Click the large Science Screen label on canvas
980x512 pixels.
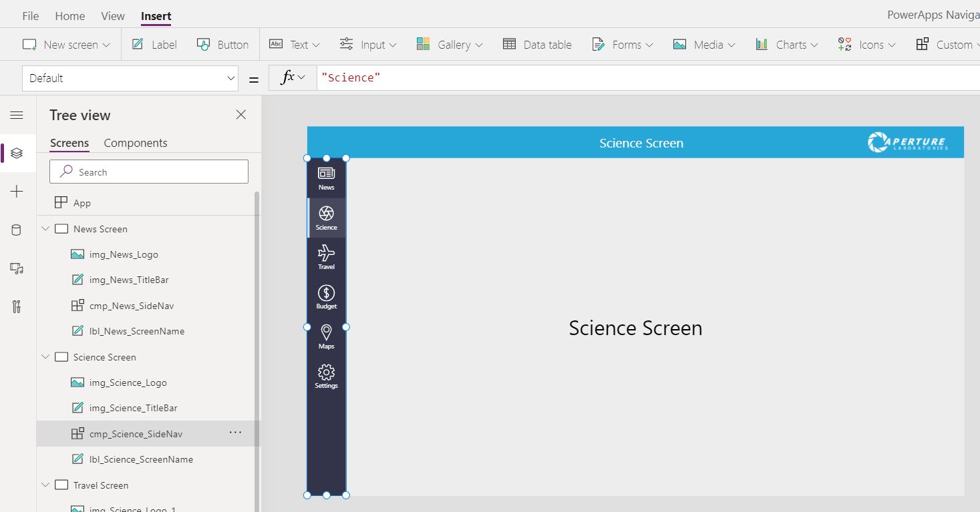(x=635, y=328)
